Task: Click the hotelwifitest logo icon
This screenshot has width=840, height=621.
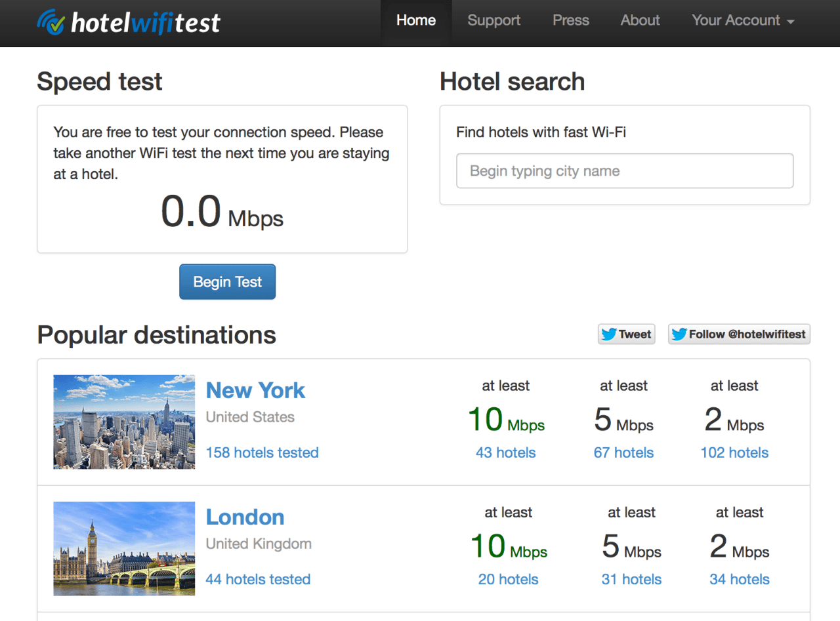Action: point(51,22)
